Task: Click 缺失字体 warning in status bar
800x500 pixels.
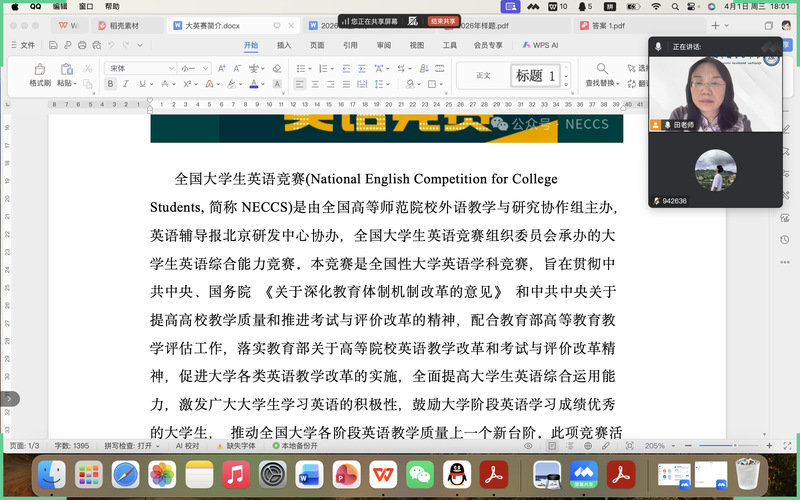Action: 236,446
